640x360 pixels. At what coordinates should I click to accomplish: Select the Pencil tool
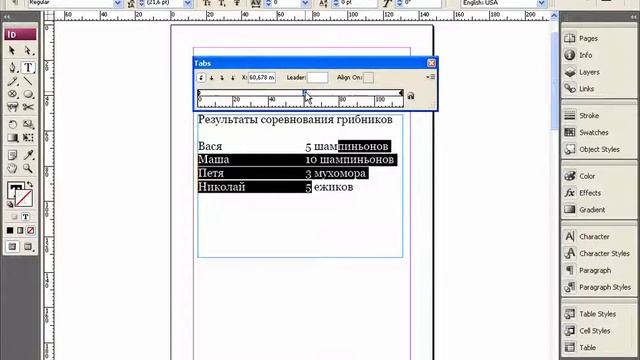pos(12,81)
